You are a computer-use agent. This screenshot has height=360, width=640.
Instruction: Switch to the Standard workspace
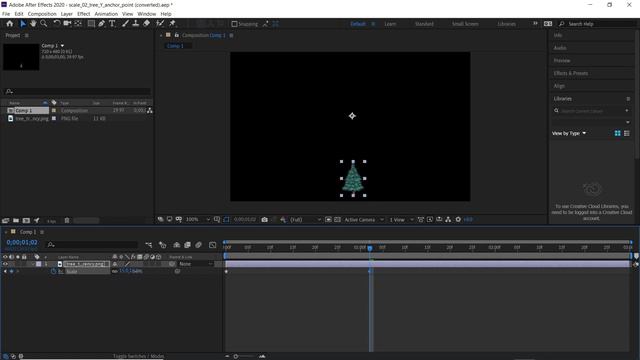click(x=424, y=24)
